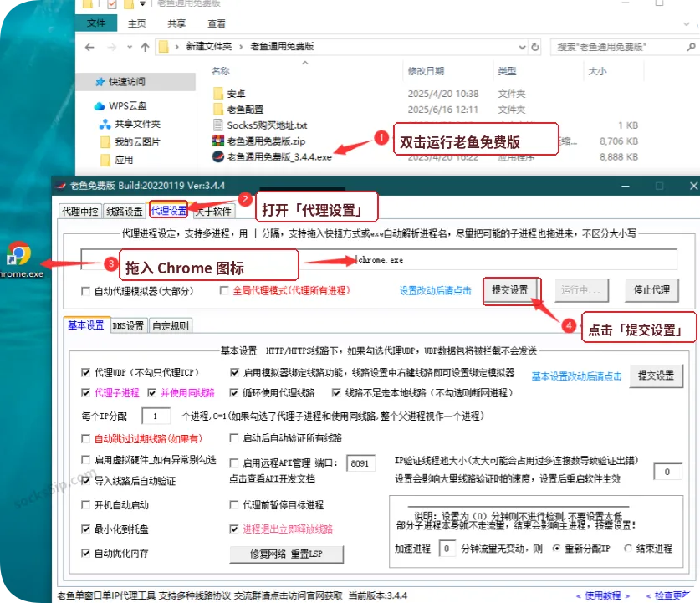
Task: Click the up-one-level arrow in File Explorer
Action: [x=145, y=47]
